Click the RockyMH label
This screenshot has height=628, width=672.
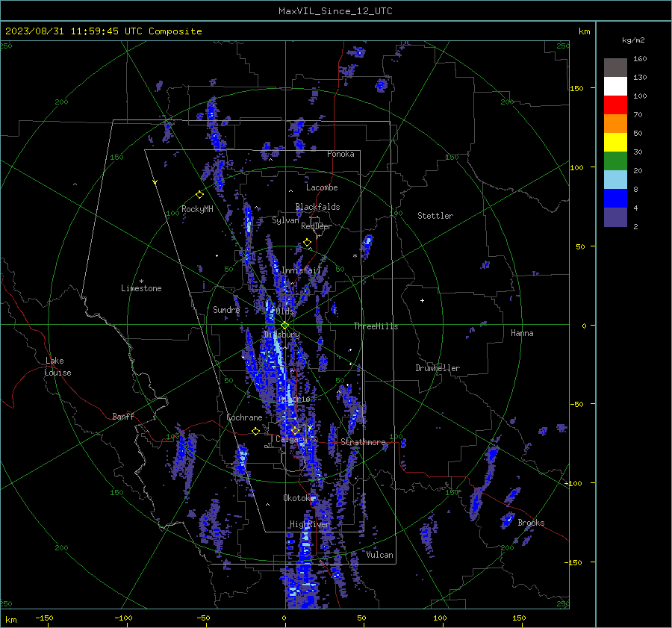click(197, 209)
